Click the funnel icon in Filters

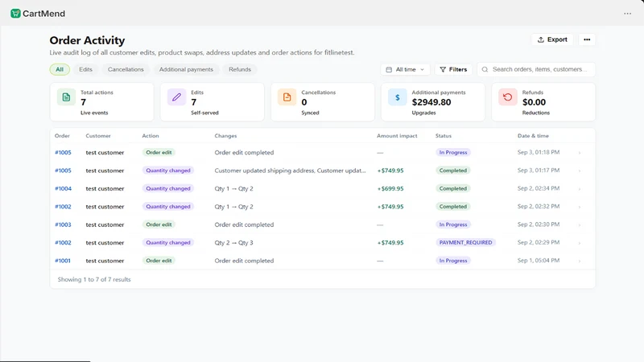point(443,69)
